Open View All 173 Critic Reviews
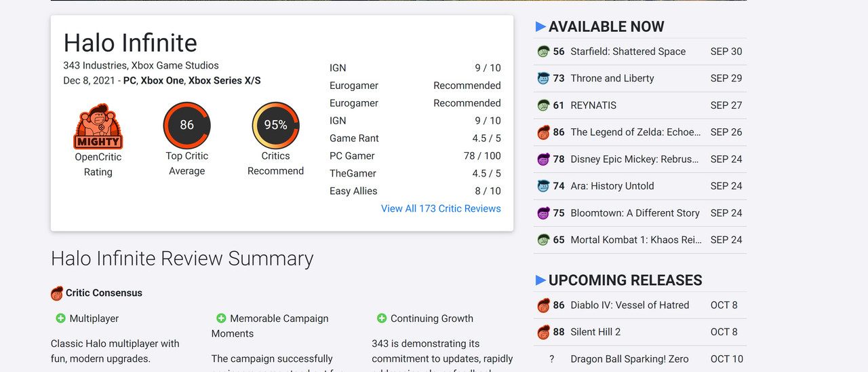 (x=441, y=208)
